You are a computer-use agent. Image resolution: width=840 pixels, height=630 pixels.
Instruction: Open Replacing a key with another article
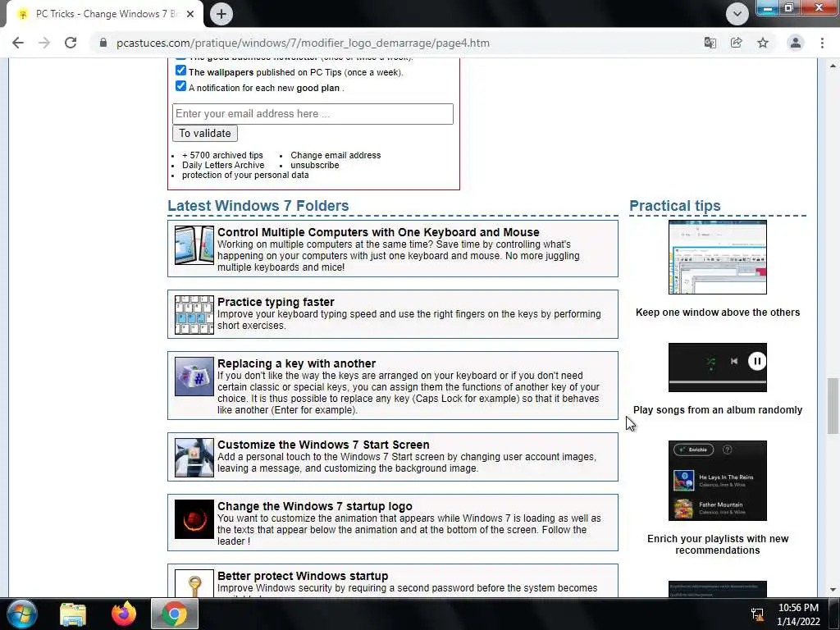click(296, 363)
